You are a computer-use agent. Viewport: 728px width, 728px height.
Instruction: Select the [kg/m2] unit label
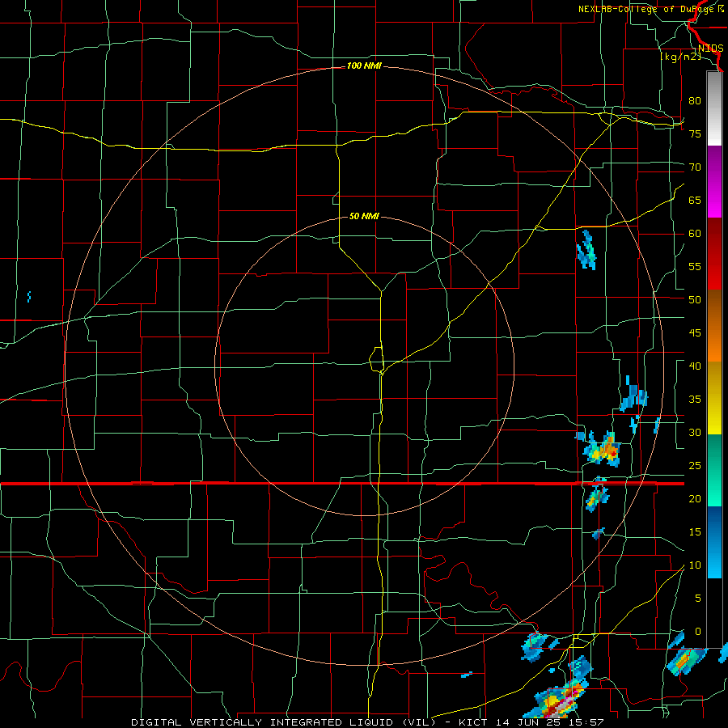(x=681, y=57)
